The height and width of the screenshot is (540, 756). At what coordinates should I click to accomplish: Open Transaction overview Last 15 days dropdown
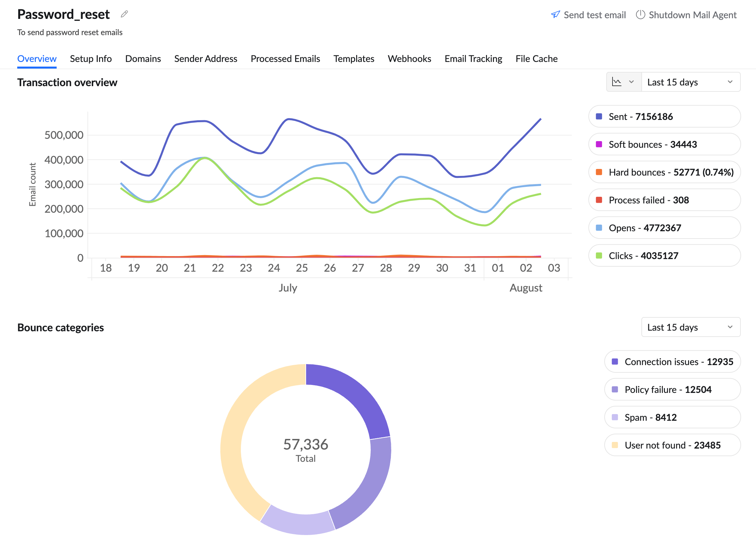click(x=690, y=82)
